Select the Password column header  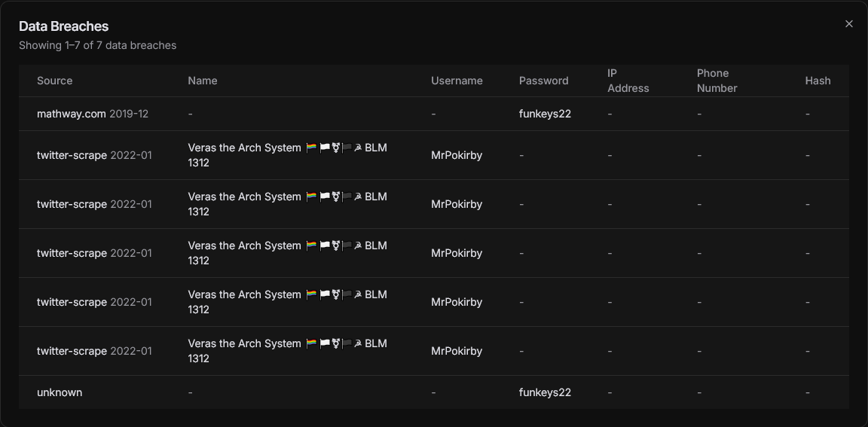[543, 81]
